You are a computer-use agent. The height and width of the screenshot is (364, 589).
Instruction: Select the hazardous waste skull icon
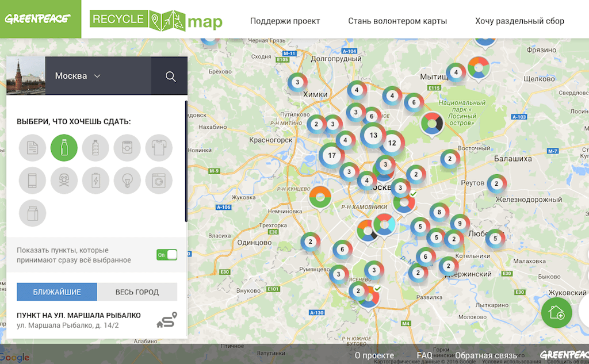pos(64,180)
